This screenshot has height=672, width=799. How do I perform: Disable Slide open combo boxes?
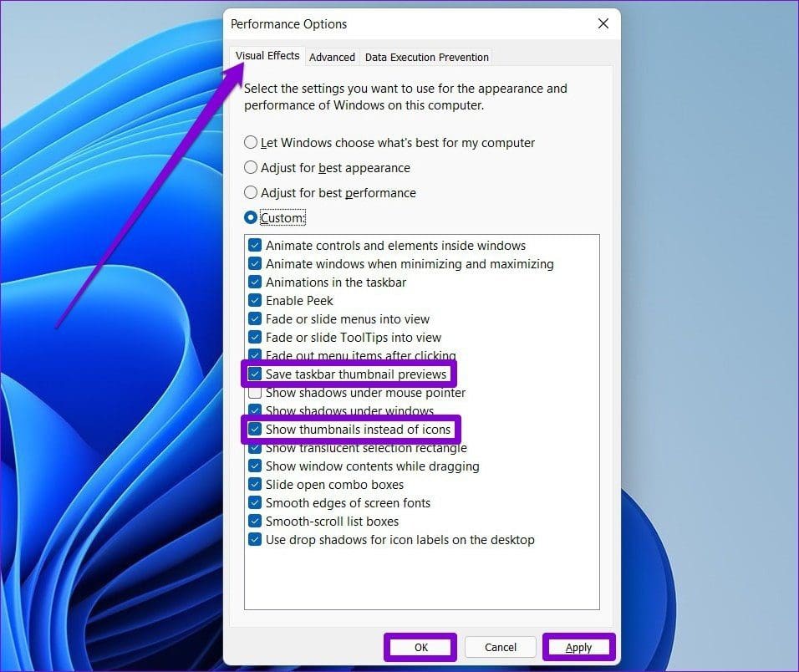[x=255, y=485]
